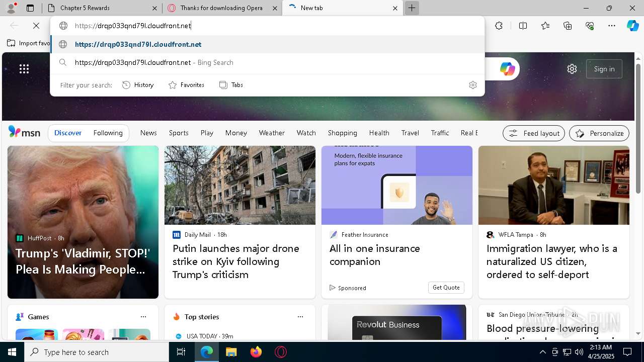Filter search by Favorites
The height and width of the screenshot is (362, 644).
186,85
